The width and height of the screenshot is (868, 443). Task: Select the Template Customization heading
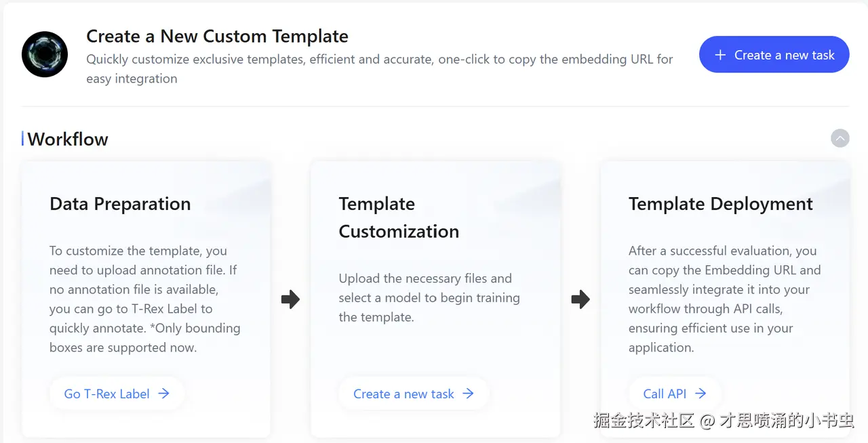(399, 217)
